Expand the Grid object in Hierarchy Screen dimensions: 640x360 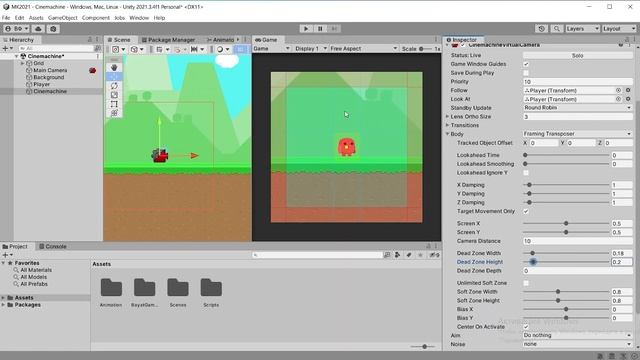point(22,63)
